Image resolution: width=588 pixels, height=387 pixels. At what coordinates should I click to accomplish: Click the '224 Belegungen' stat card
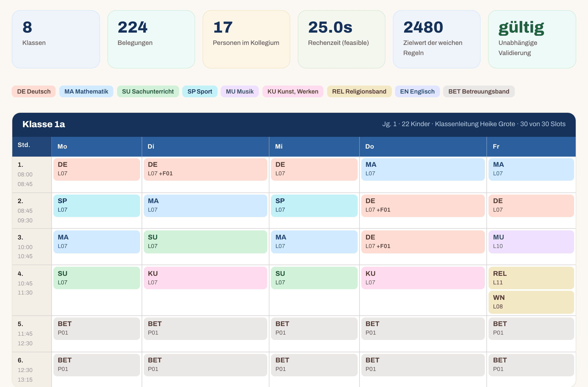click(151, 39)
